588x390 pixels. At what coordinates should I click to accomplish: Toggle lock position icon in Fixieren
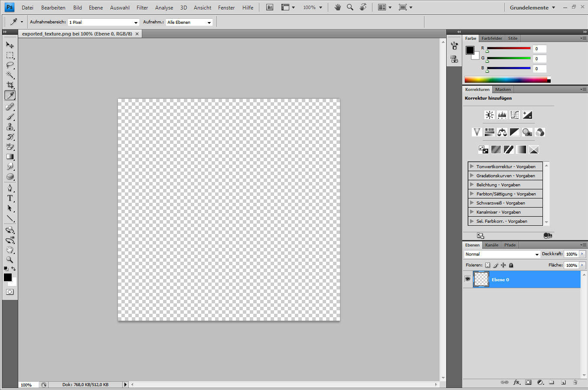503,265
